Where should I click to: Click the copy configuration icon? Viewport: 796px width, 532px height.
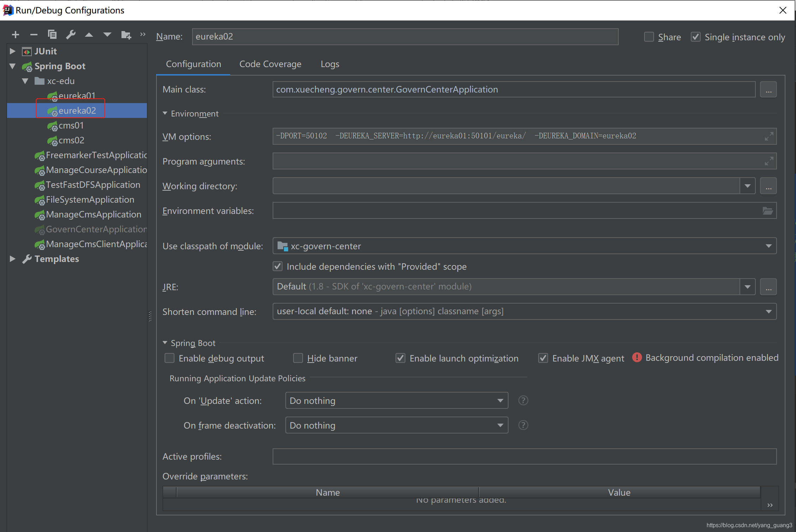tap(52, 35)
